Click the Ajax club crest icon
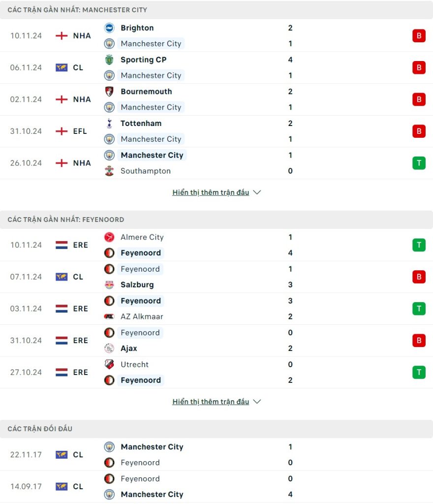 click(x=109, y=348)
